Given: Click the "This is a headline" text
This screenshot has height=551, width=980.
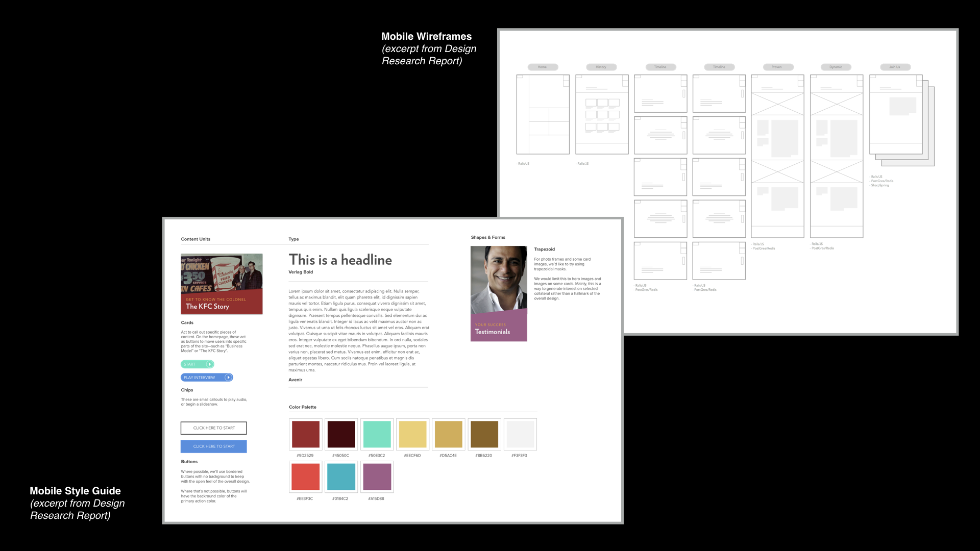Looking at the screenshot, I should coord(340,260).
